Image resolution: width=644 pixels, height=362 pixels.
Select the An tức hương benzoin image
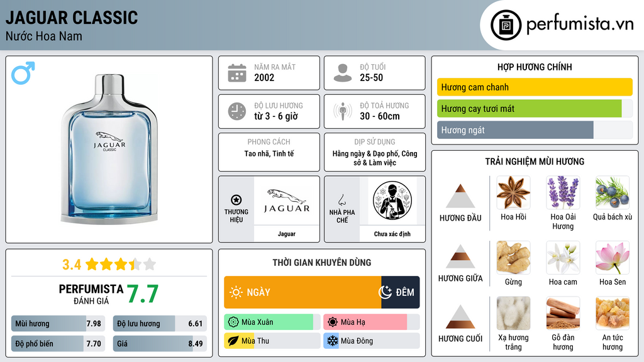click(x=613, y=313)
